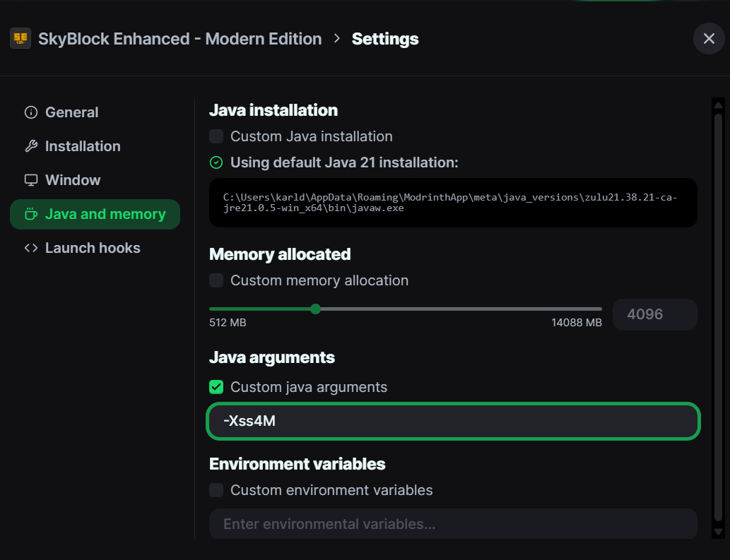
Task: Click the wrench icon beside Installation
Action: 31,146
